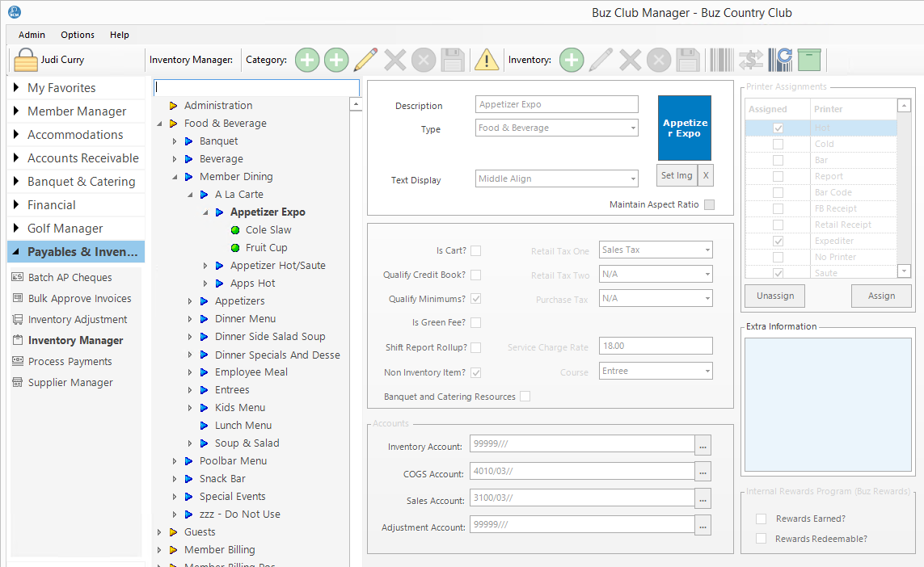This screenshot has height=567, width=924.
Task: Click the Category edit pencil icon
Action: coord(365,60)
